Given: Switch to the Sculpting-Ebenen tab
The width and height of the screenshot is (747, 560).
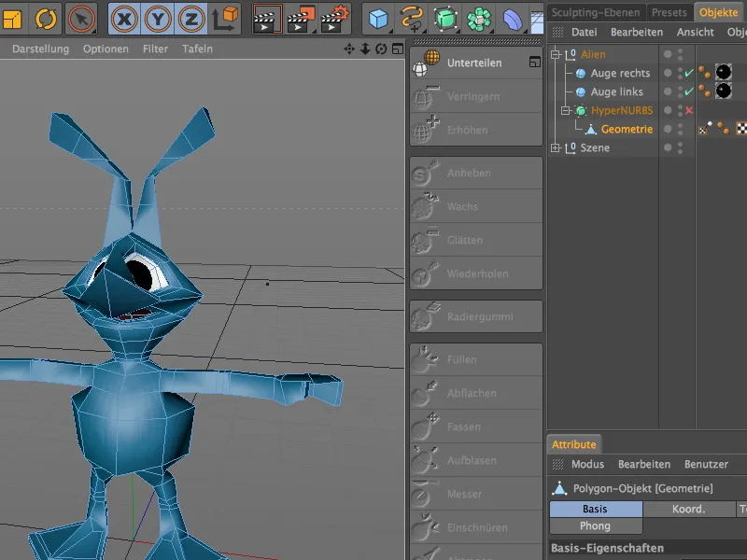Looking at the screenshot, I should tap(596, 12).
